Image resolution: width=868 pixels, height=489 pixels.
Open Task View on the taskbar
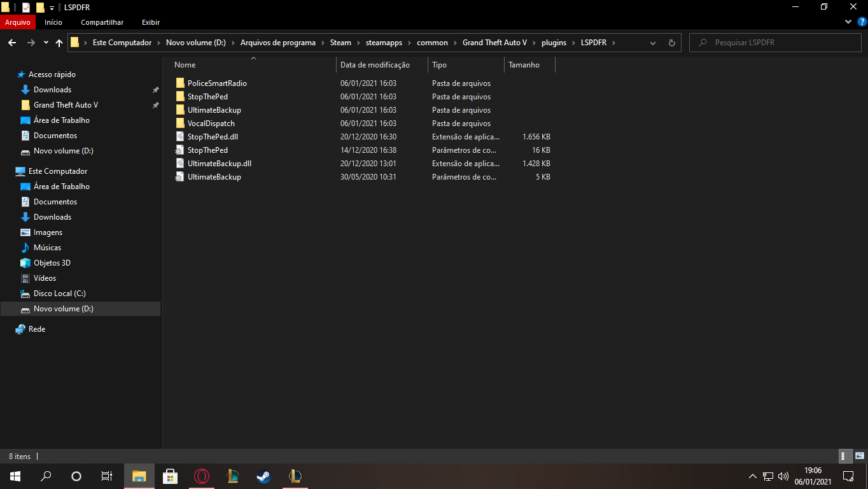click(107, 476)
